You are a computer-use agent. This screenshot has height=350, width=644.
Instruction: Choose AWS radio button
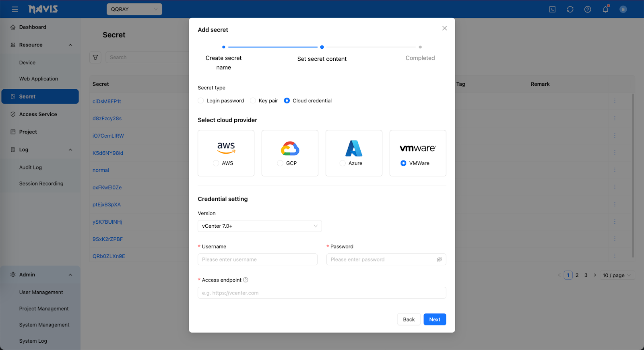click(x=216, y=163)
